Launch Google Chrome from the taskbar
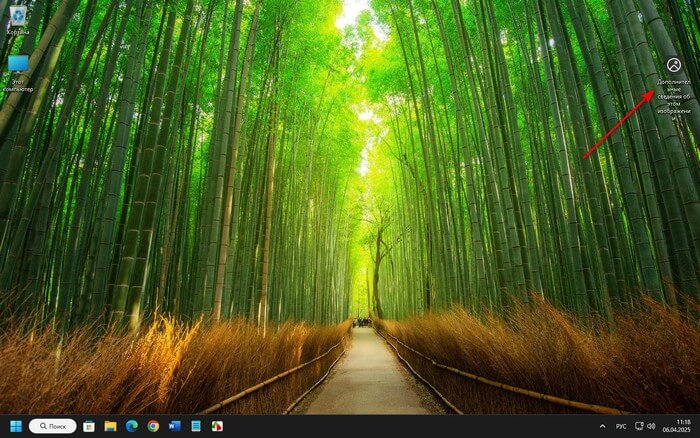 coord(153,426)
